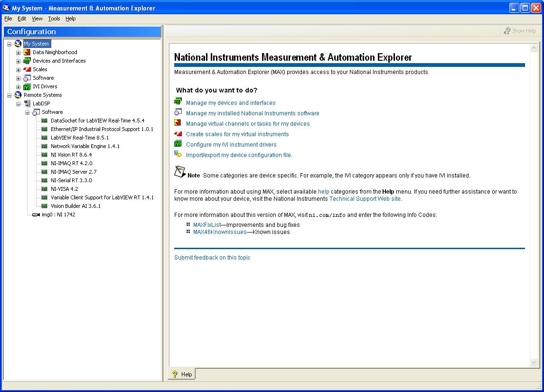The image size is (544, 392).
Task: Select the Network Variable Engine 1.4.1 label
Action: click(85, 146)
